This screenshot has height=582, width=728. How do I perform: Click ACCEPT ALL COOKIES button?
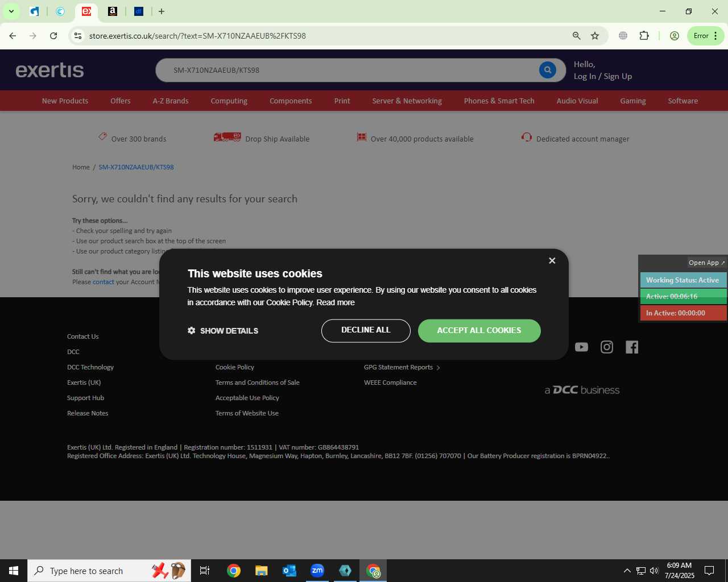click(x=479, y=331)
